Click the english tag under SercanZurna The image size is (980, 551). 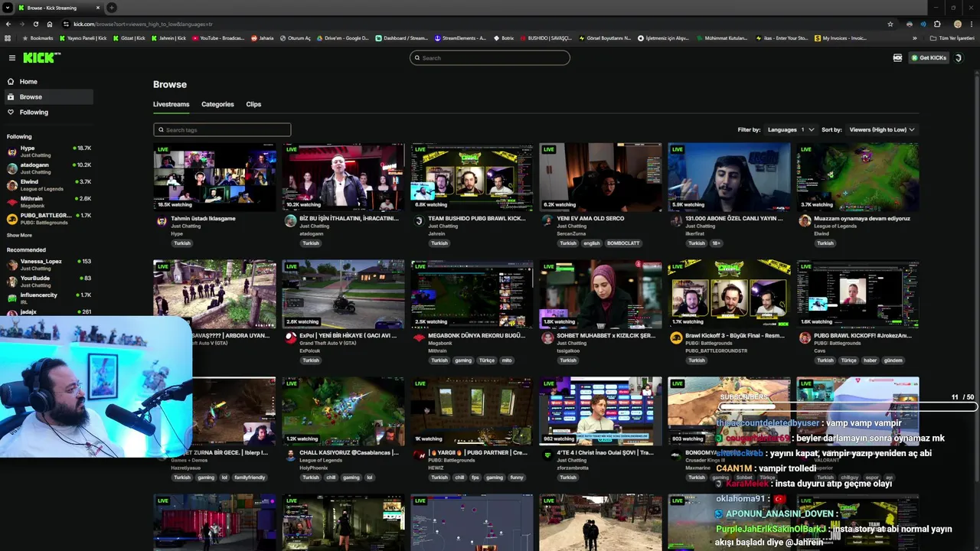pos(592,243)
